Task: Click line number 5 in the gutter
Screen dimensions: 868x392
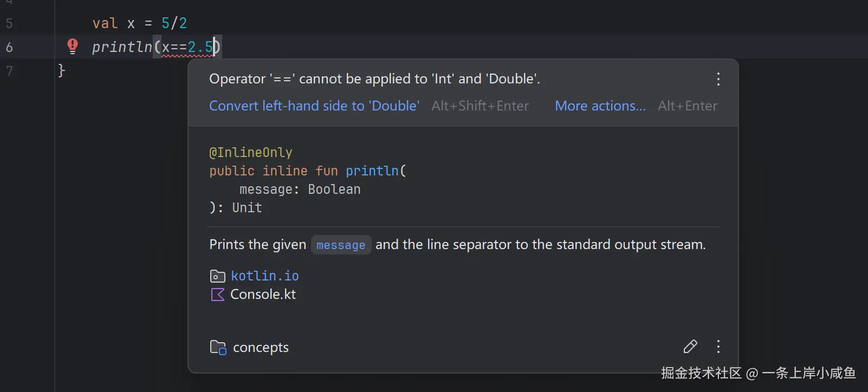Action: click(9, 23)
